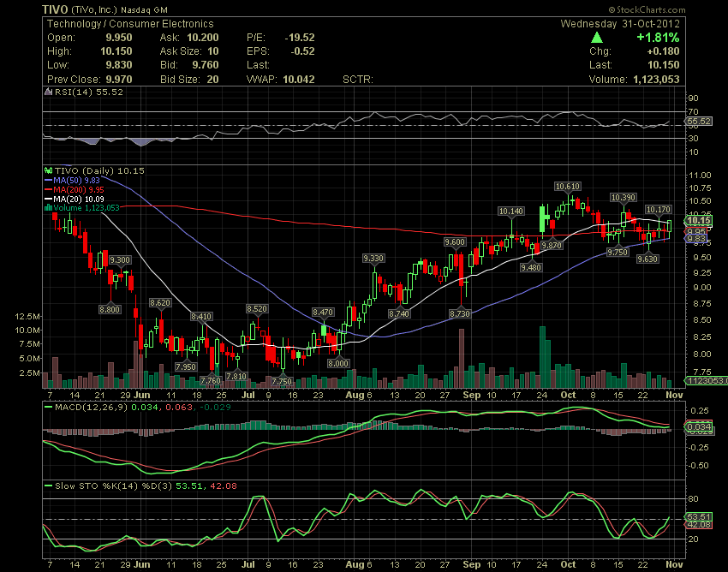Click the 7.750 price low label
728x572 pixels.
tap(282, 382)
